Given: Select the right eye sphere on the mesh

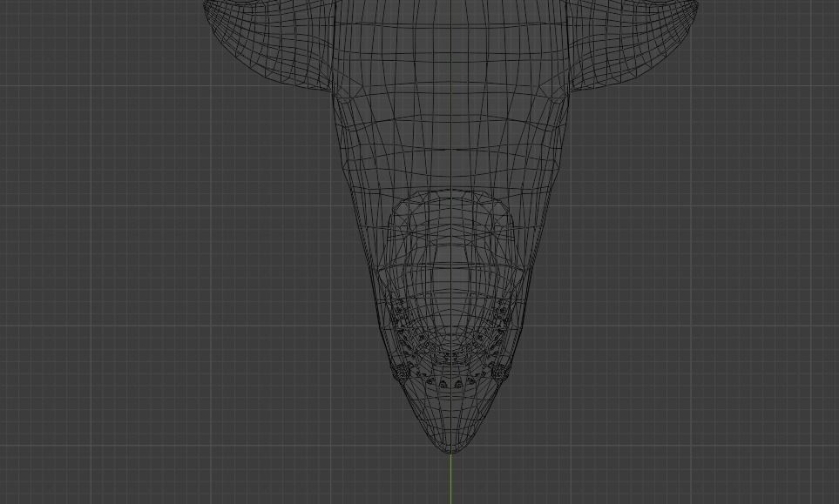Looking at the screenshot, I should point(499,372).
